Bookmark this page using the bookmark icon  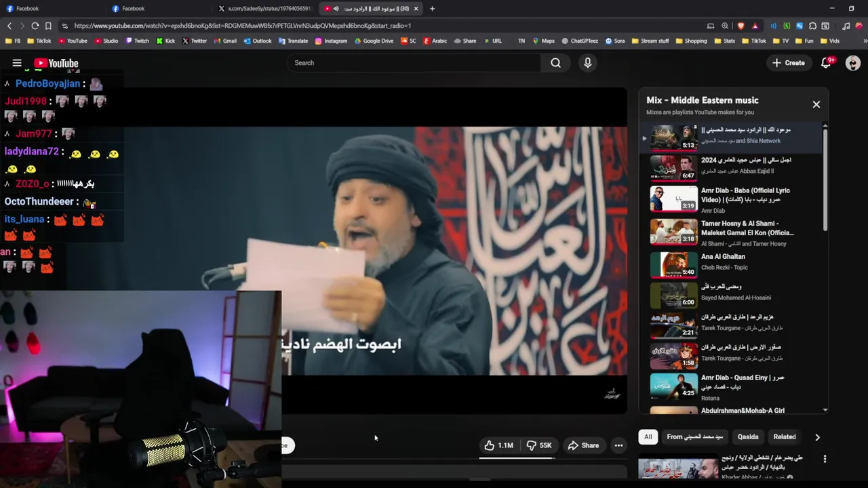coord(48,26)
